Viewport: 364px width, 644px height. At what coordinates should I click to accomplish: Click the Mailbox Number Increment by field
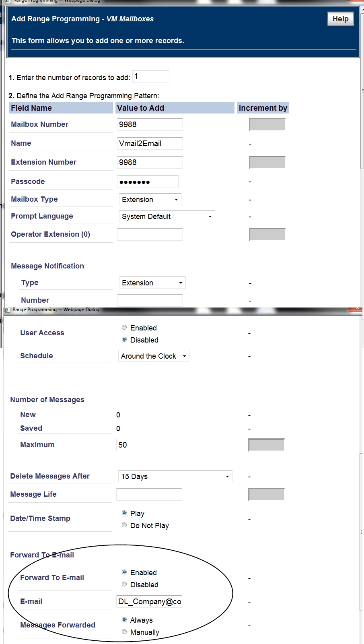pos(267,124)
